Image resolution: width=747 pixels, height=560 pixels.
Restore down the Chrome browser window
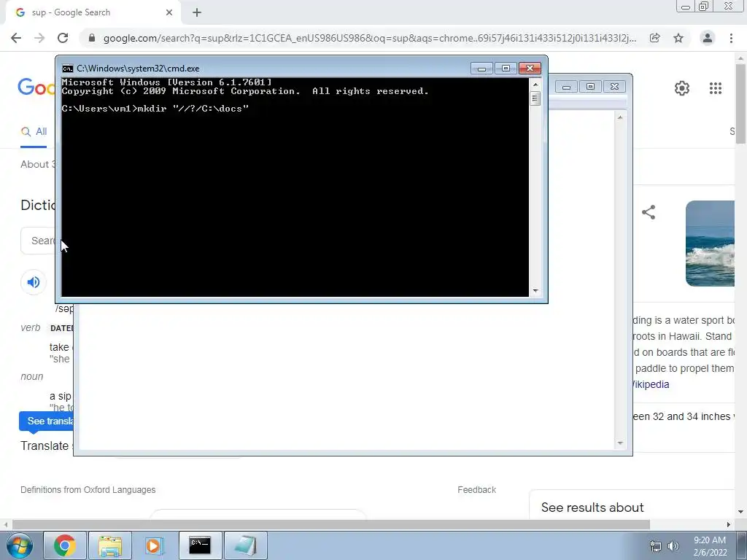[703, 7]
